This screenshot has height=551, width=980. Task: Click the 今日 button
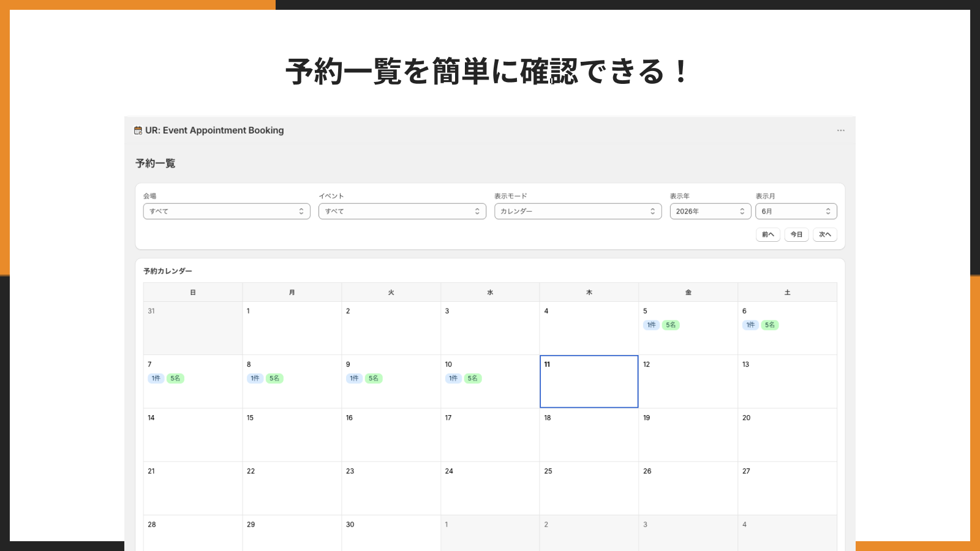tap(796, 234)
